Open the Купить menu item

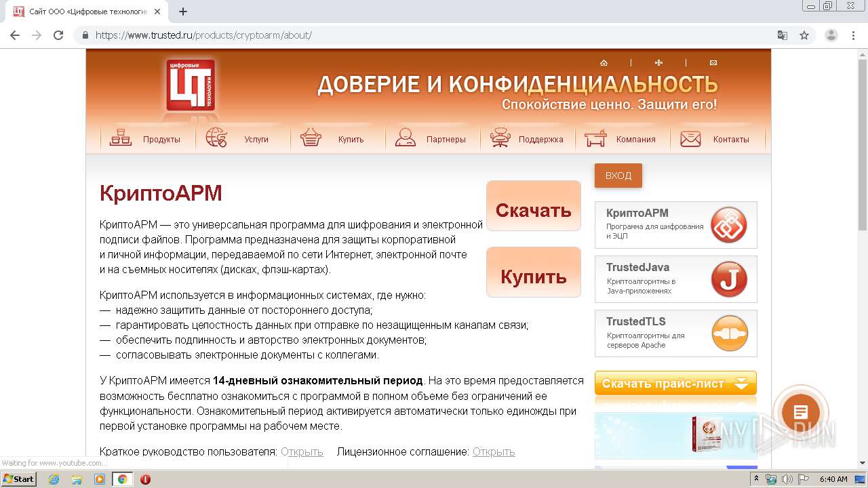point(351,140)
